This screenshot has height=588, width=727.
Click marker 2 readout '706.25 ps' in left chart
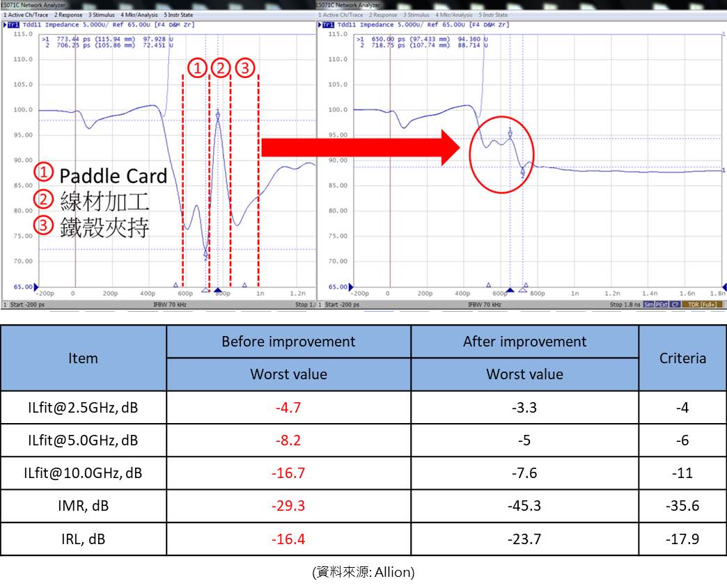[73, 45]
